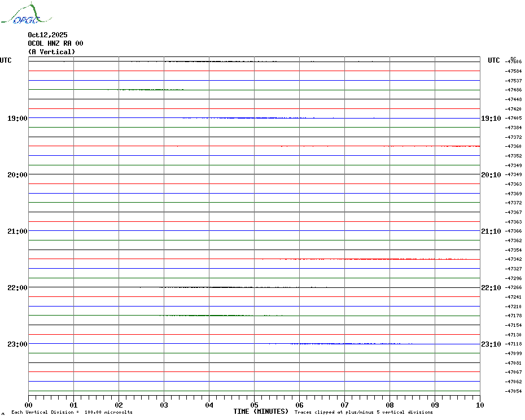Viewport: 525px width, 420px height.
Task: Click the 10 minute tick label
Action: click(479, 405)
